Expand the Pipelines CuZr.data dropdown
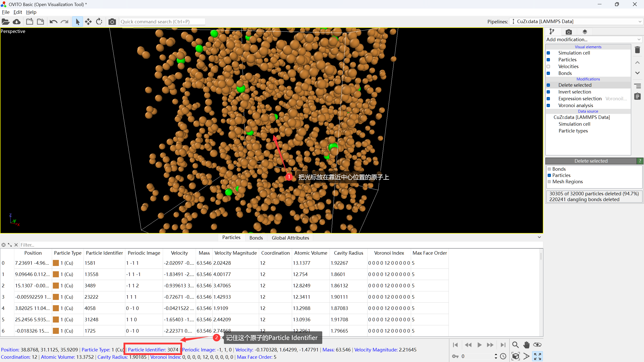 coord(576,22)
